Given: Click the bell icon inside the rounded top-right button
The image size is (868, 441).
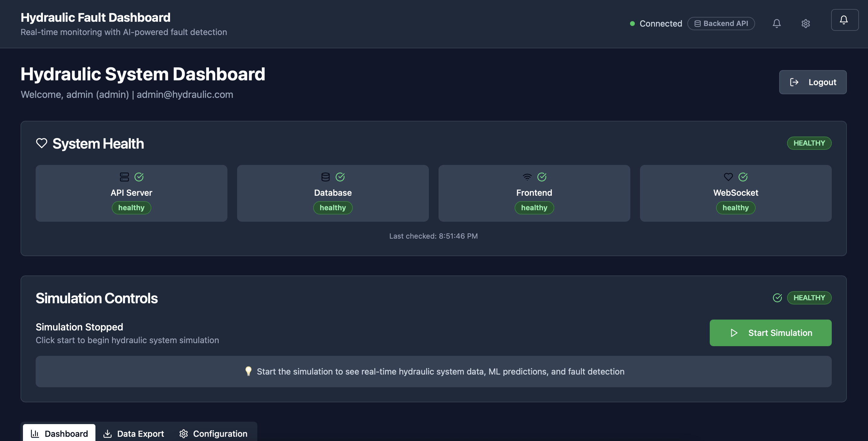Looking at the screenshot, I should [844, 20].
